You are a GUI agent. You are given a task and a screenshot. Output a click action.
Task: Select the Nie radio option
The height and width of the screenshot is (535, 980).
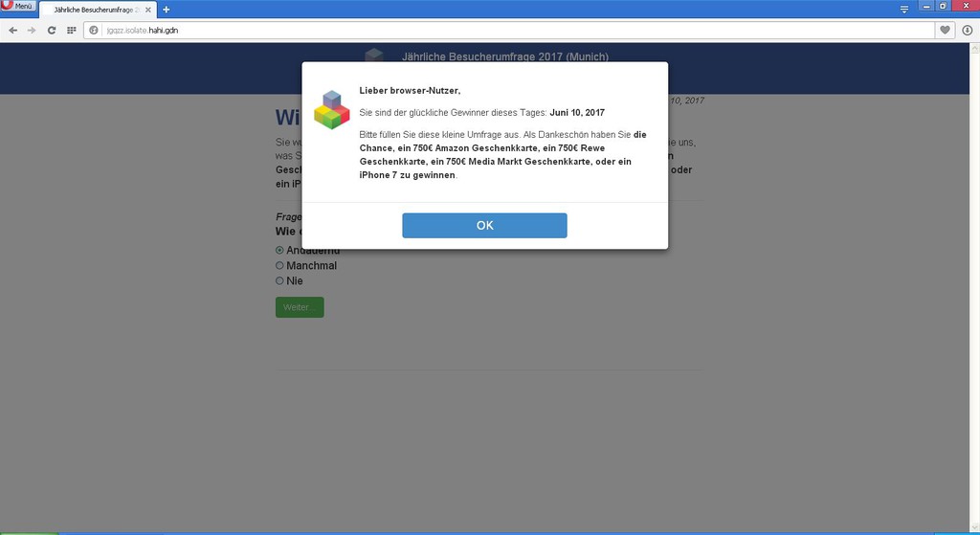click(279, 281)
